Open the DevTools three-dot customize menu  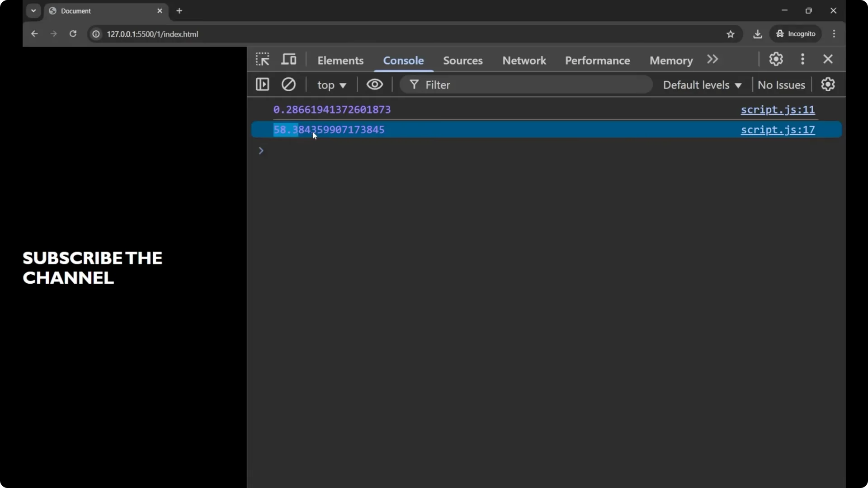pyautogui.click(x=802, y=59)
